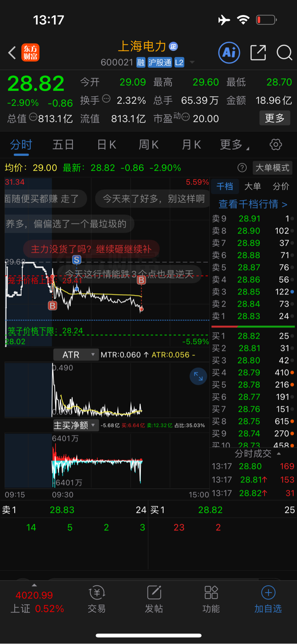Viewport: 297px width, 644px height.
Task: Tap the 13:17 trade at 28.81 volume 153
Action: click(x=253, y=480)
